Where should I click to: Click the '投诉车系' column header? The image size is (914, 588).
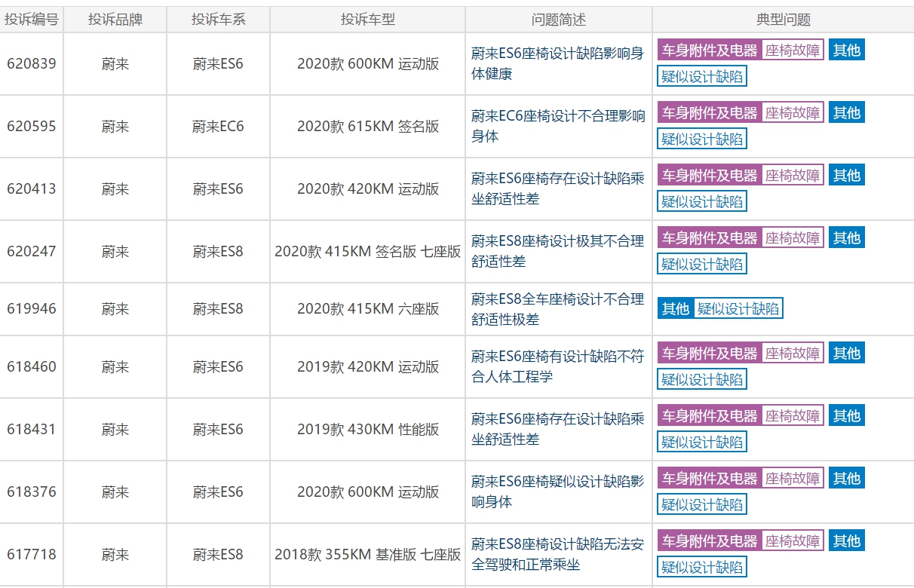point(219,20)
